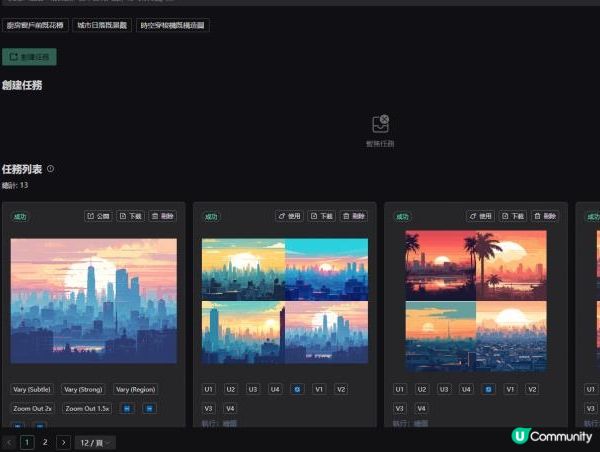The height and width of the screenshot is (452, 600).
Task: Upscale U1 on the blue skyline grid card
Action: 208,389
